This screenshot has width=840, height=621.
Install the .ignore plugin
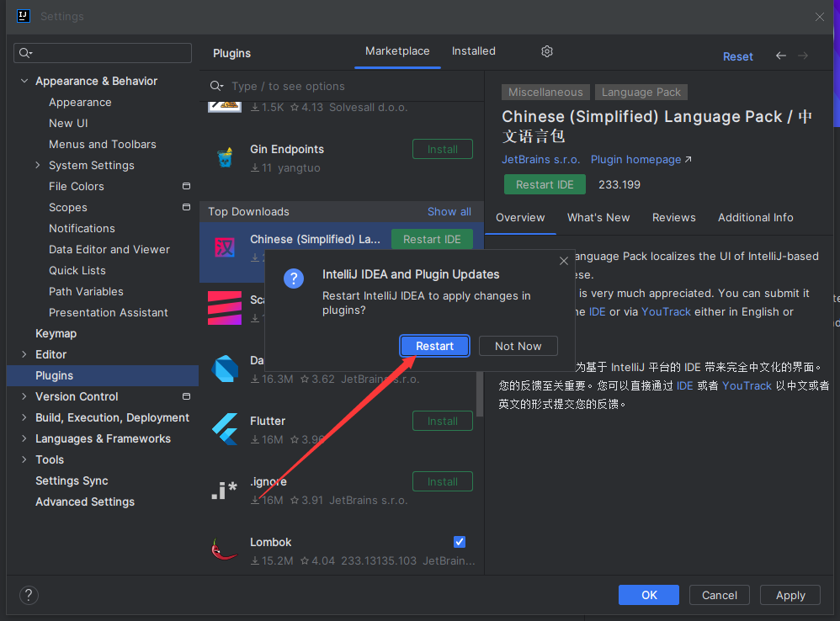point(443,482)
